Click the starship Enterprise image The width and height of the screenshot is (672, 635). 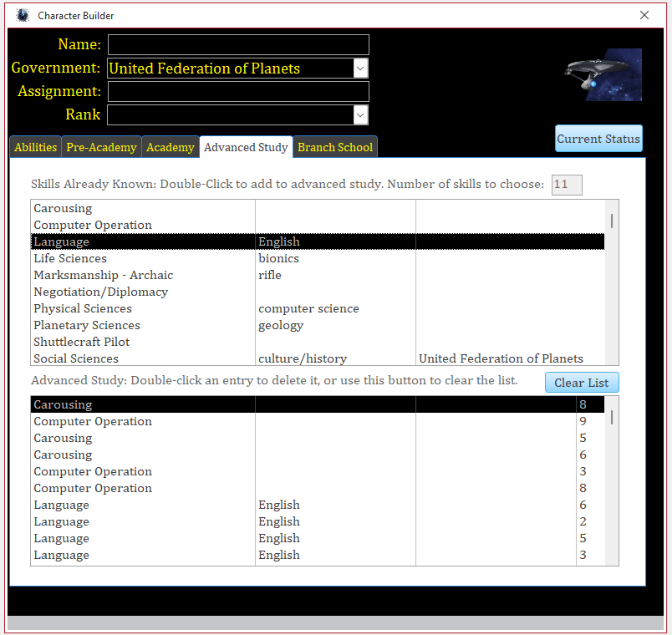[x=603, y=74]
